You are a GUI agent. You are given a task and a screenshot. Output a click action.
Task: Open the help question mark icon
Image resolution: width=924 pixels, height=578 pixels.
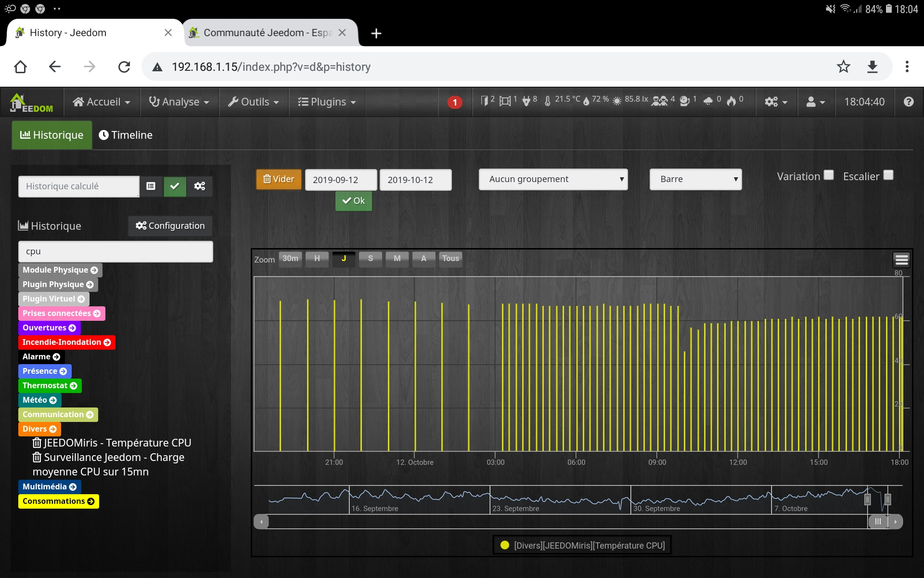click(x=909, y=102)
